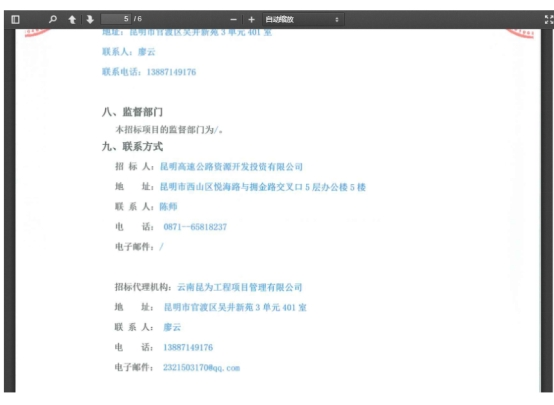Go to previous page with up arrow

pyautogui.click(x=72, y=19)
